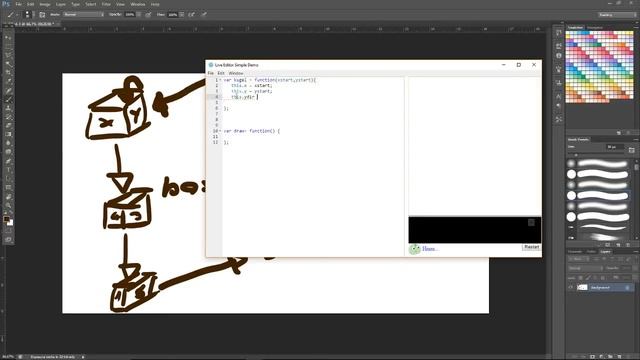Click the Background layer lock icon
Screen dimensions: 640x360
(628, 288)
